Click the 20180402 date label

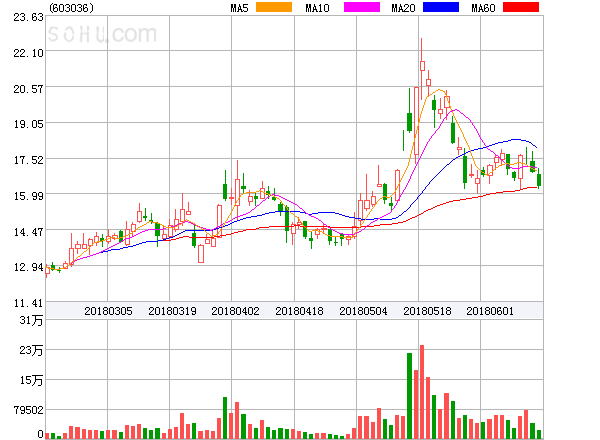click(x=235, y=311)
